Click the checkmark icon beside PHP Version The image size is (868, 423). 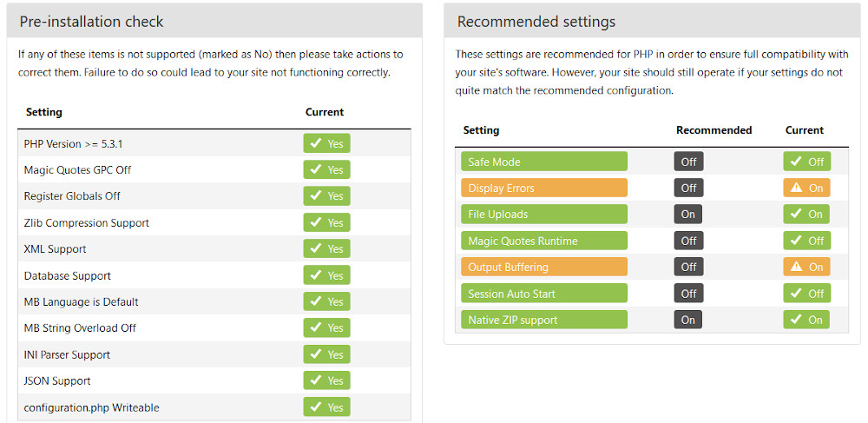(316, 143)
